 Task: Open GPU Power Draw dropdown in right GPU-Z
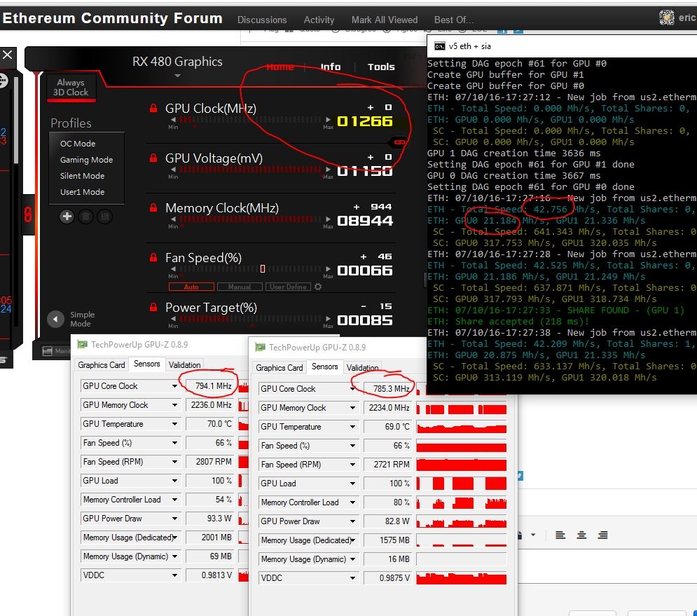(352, 521)
